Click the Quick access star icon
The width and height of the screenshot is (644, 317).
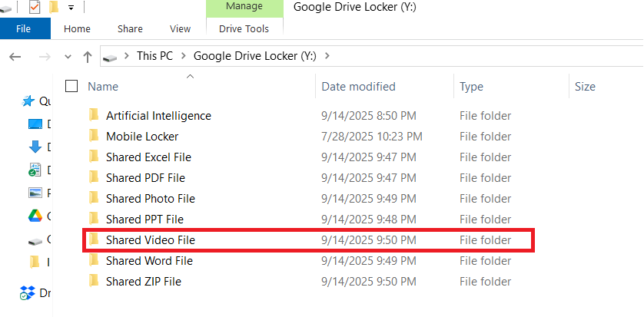[x=28, y=101]
